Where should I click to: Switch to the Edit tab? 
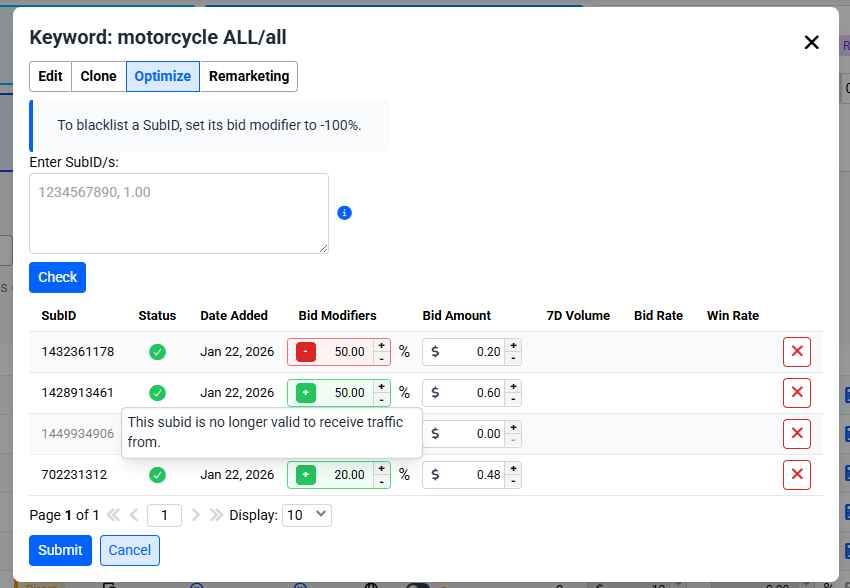click(50, 76)
